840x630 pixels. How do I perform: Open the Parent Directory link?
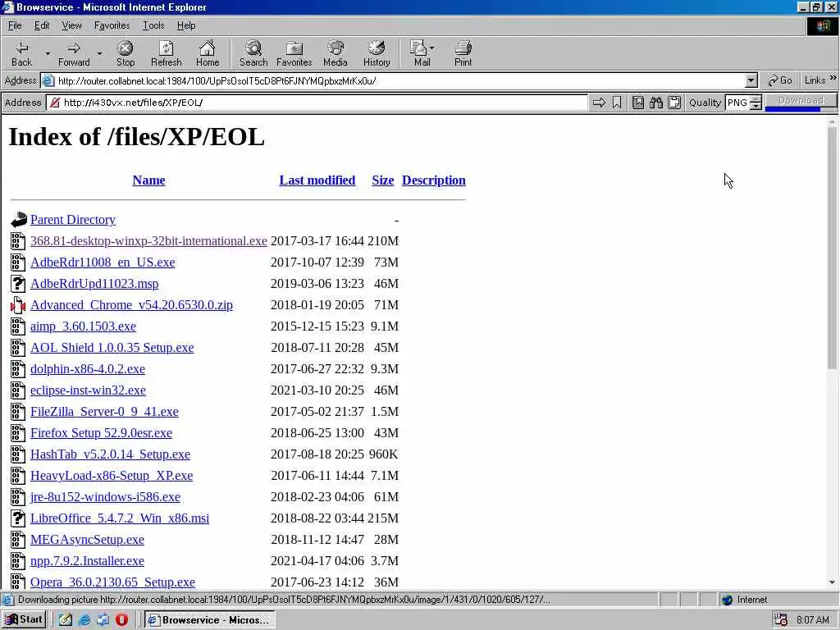coord(73,220)
